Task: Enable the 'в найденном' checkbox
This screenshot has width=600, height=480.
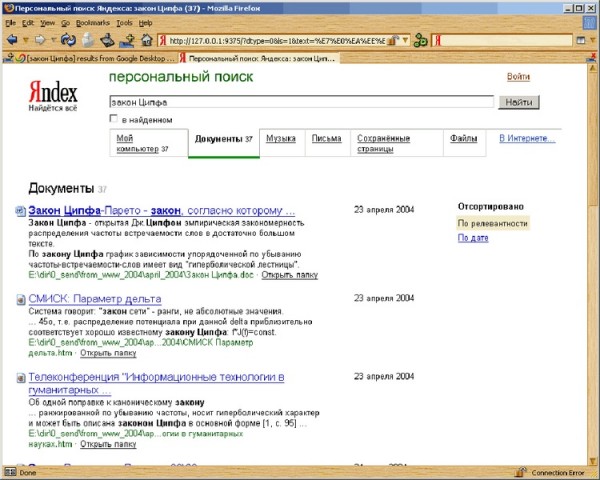Action: point(113,119)
